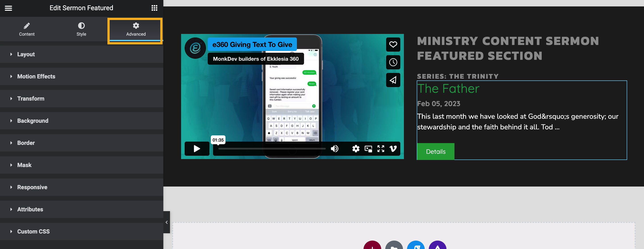Switch to the Style tab
This screenshot has width=644, height=249.
pos(81,29)
